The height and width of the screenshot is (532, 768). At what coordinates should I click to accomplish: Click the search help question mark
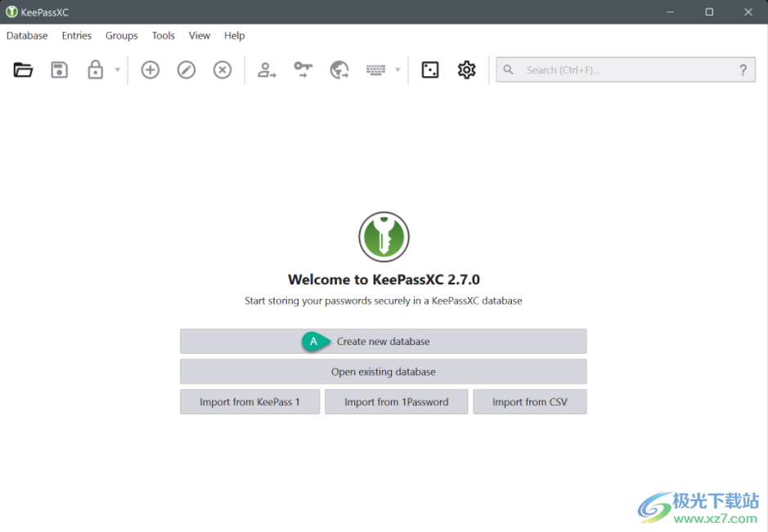tap(743, 70)
